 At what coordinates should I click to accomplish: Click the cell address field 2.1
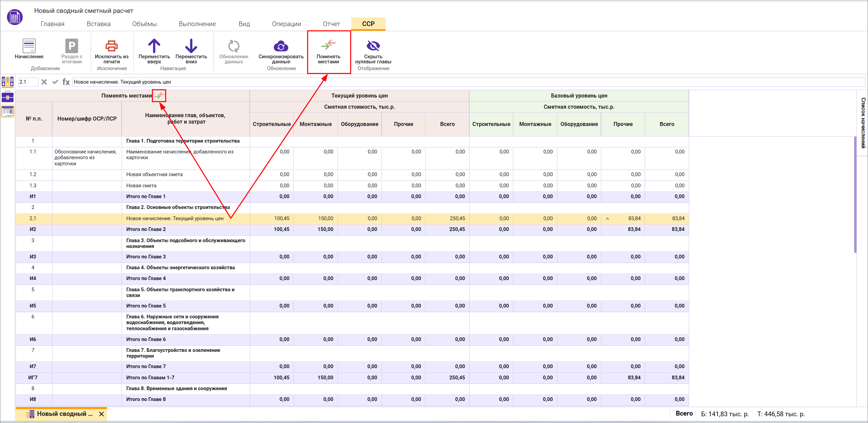click(x=28, y=82)
